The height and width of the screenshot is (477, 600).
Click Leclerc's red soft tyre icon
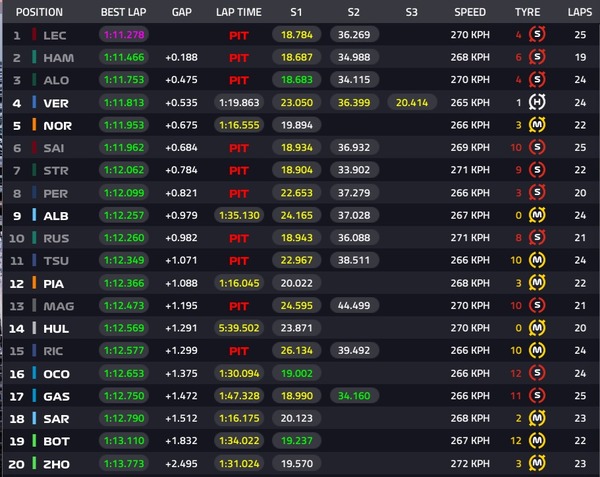[539, 35]
